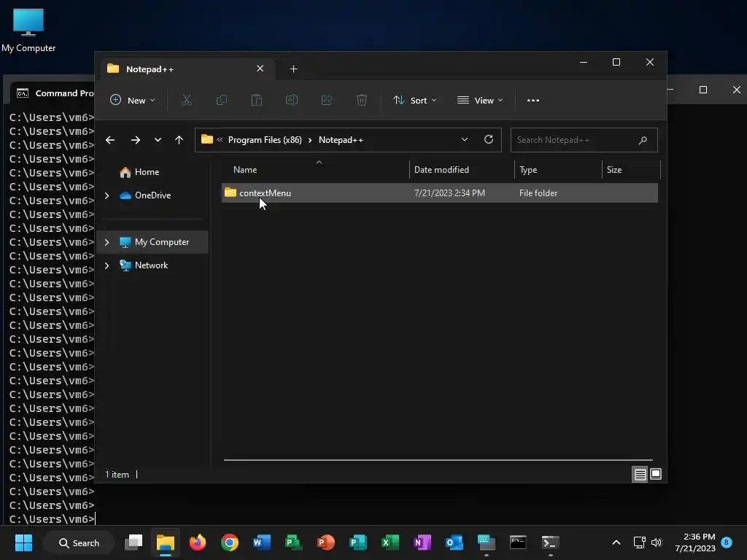Image resolution: width=747 pixels, height=560 pixels.
Task: Click the Search Notepad++ field
Action: pyautogui.click(x=584, y=140)
